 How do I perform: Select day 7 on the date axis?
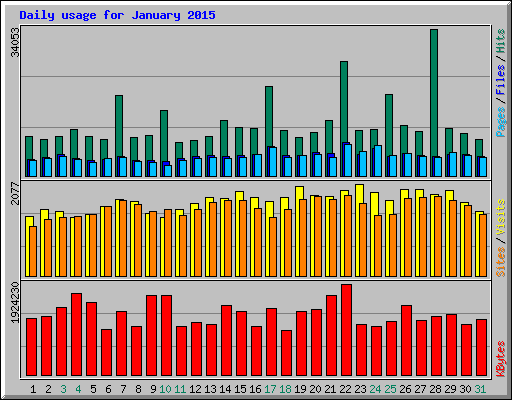click(123, 389)
